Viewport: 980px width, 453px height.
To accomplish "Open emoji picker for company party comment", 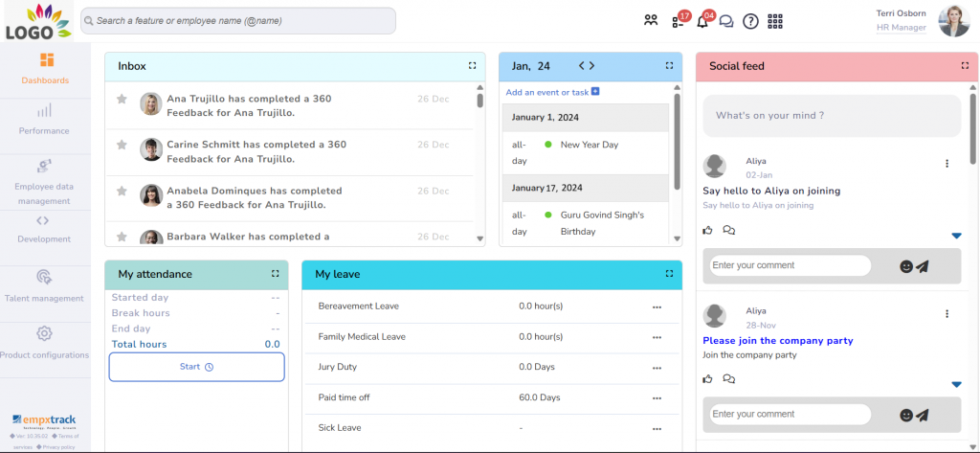I will coord(906,415).
